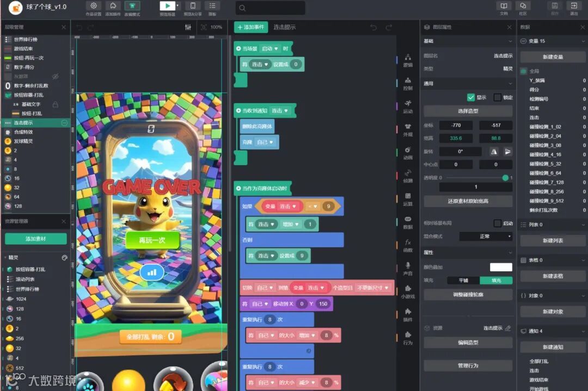Click the 退出 exit icon
This screenshot has height=391, width=588.
pyautogui.click(x=574, y=6)
